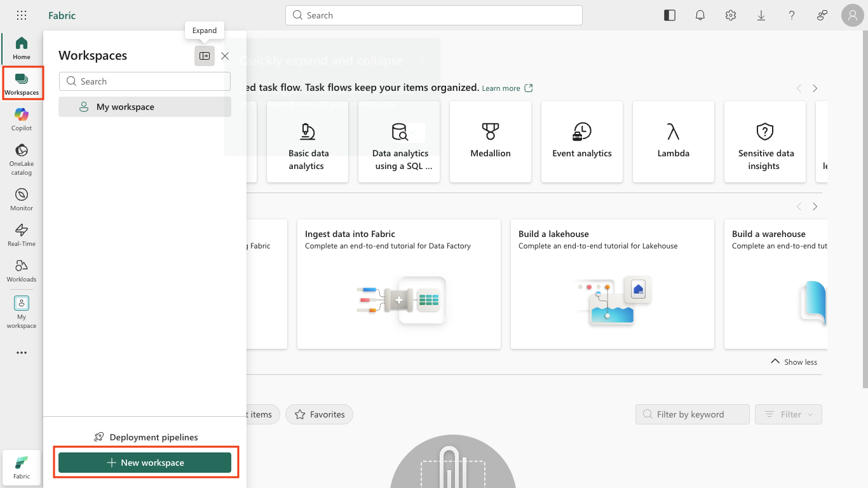Screen dimensions: 868x488
Task: Open Ingest data into Fabric tutorial
Action: 399,284
